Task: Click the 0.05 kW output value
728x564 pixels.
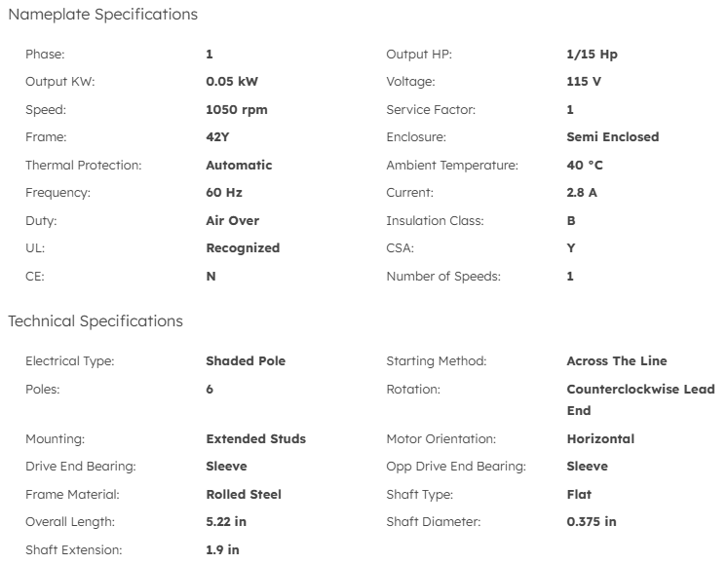Action: click(232, 82)
